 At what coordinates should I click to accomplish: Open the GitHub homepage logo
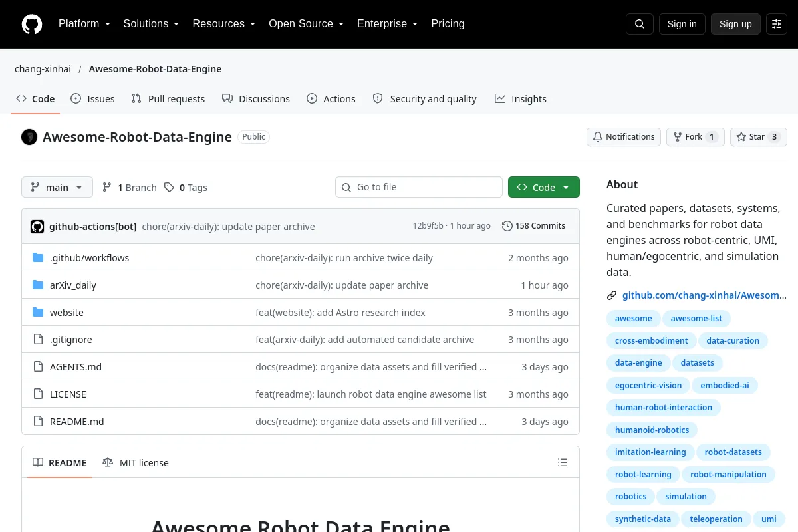tap(32, 24)
